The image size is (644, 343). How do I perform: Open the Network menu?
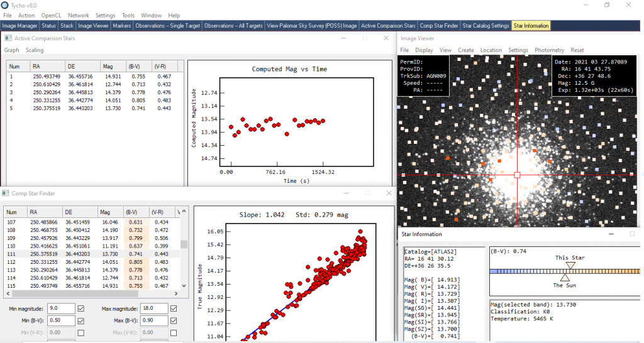[79, 15]
